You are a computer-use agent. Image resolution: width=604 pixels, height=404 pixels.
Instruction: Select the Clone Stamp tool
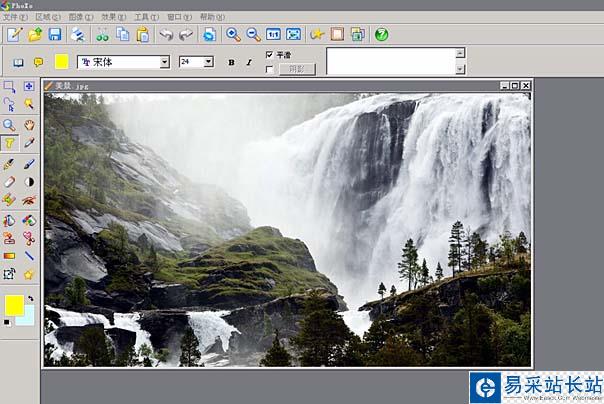[9, 238]
